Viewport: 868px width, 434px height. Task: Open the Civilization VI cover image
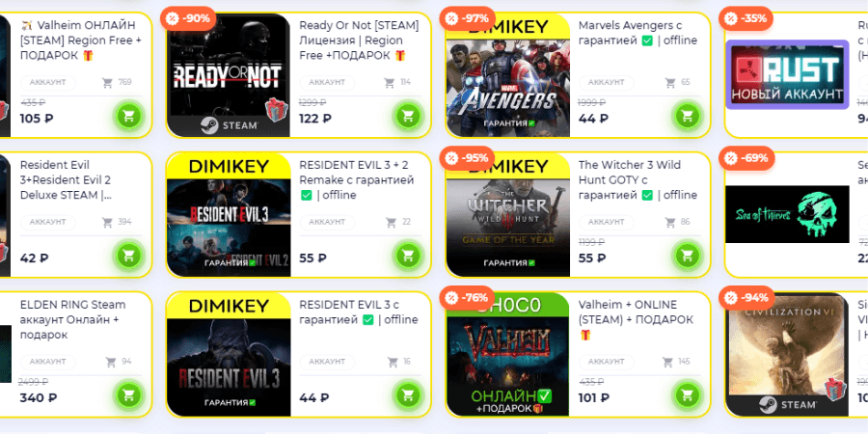tap(787, 354)
